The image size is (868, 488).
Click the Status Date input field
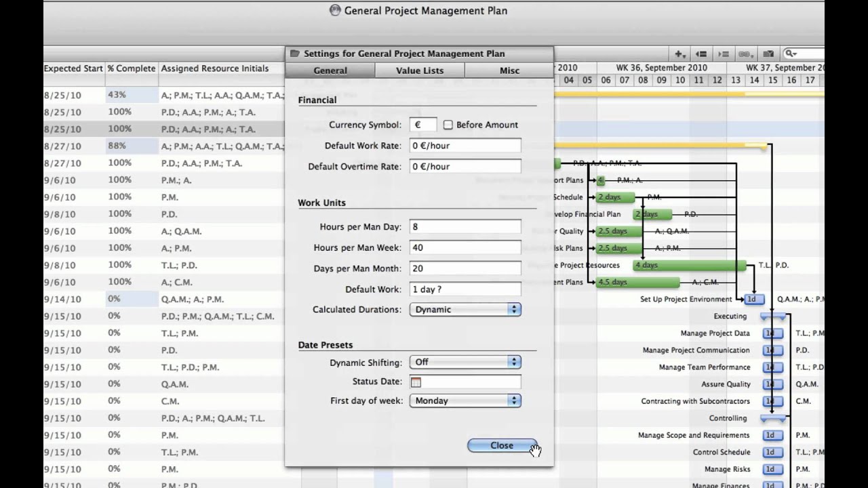pos(465,382)
